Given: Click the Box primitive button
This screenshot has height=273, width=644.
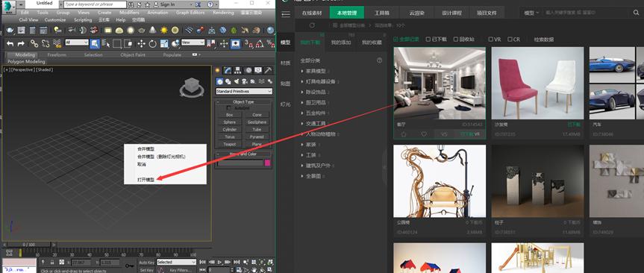Looking at the screenshot, I should pos(229,115).
